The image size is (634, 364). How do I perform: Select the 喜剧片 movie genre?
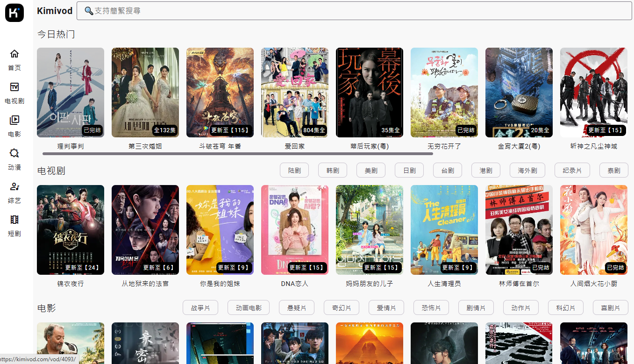611,308
